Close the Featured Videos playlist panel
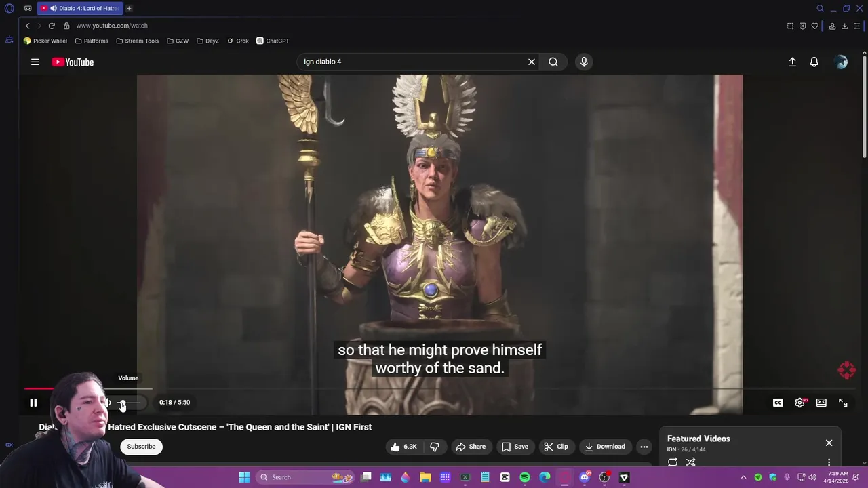The height and width of the screenshot is (488, 868). pos(829,443)
